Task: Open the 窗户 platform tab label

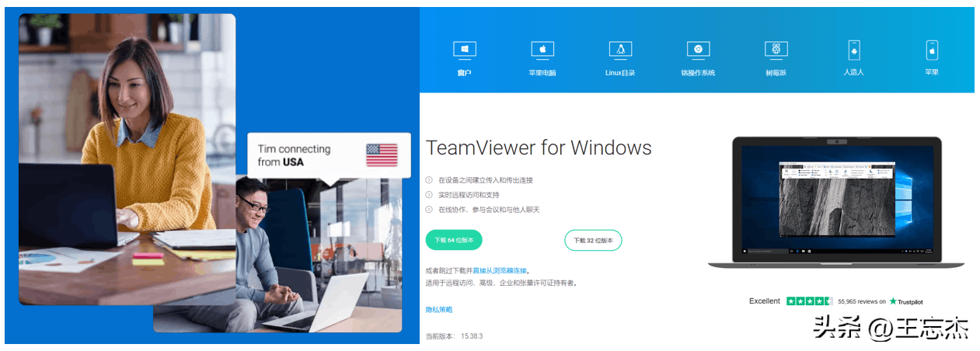Action: click(x=465, y=73)
